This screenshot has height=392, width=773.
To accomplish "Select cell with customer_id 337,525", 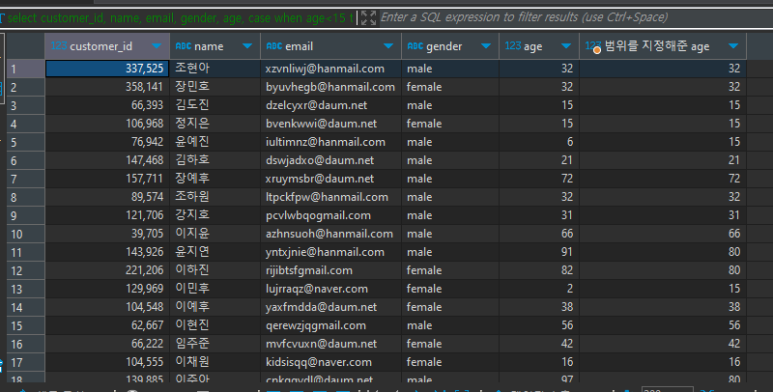I will [107, 69].
